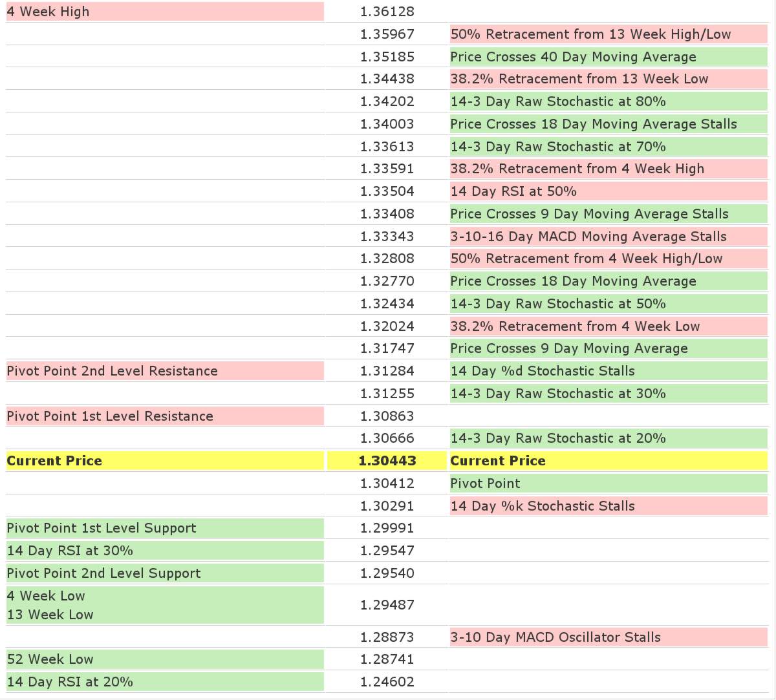
Task: Click the right yellow 'Current Price' label
Action: [x=498, y=461]
